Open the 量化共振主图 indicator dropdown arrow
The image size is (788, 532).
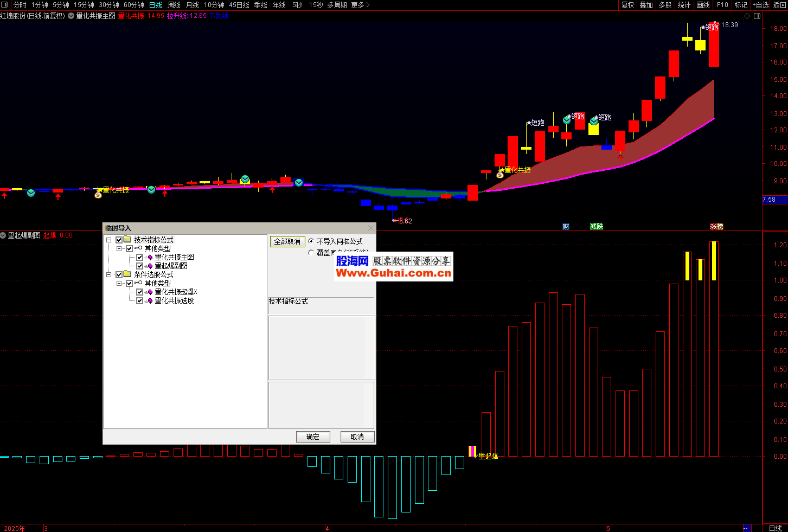pyautogui.click(x=71, y=16)
